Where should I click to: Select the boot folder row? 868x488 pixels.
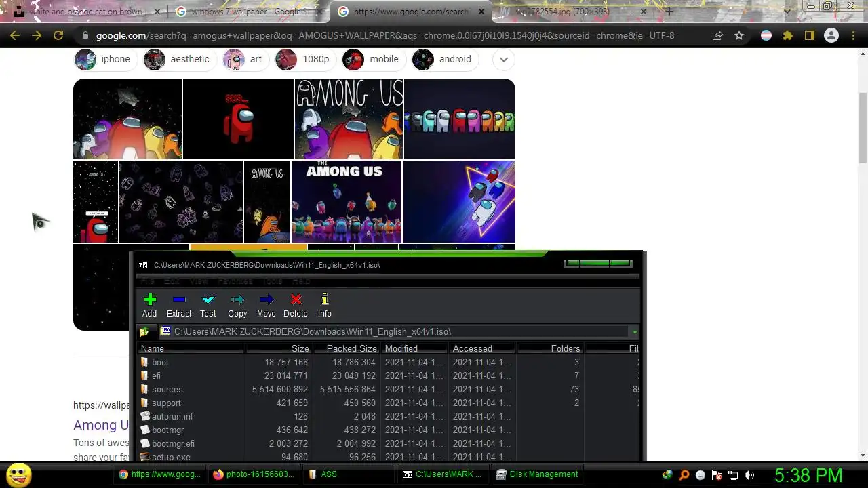pos(389,362)
